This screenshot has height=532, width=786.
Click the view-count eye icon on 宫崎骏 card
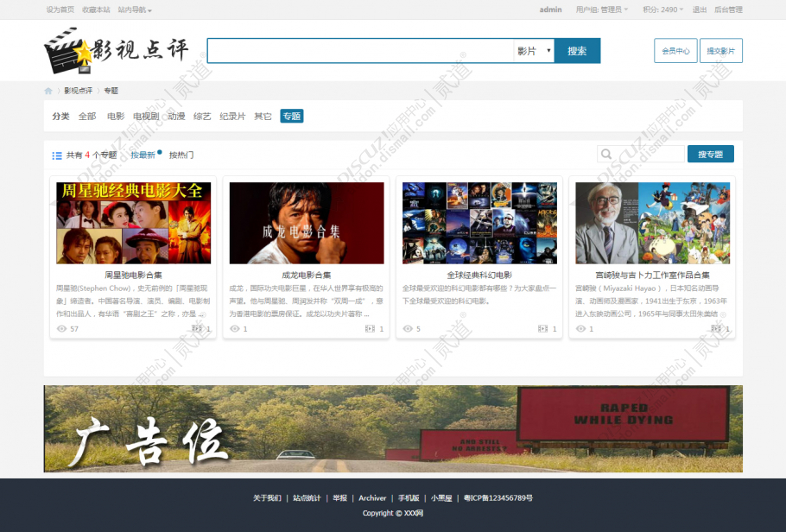pyautogui.click(x=580, y=329)
